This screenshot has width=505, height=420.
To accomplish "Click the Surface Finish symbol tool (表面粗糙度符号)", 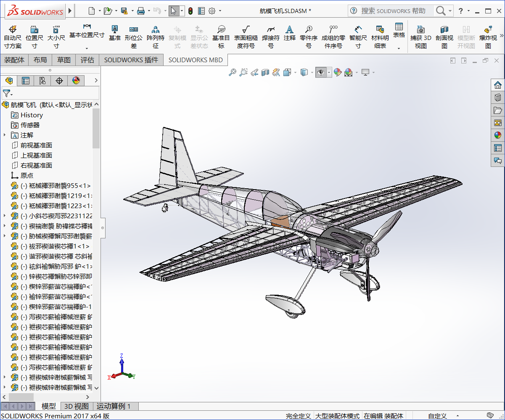I will tap(246, 37).
